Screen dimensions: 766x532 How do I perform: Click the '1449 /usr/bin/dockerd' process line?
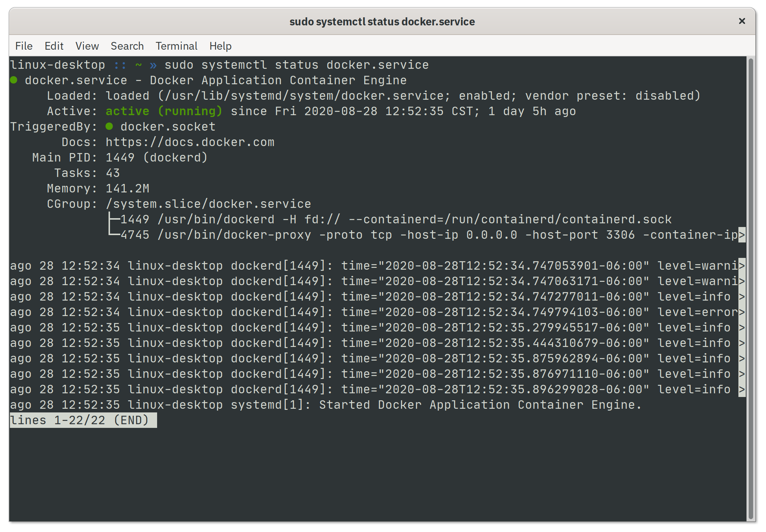[396, 219]
